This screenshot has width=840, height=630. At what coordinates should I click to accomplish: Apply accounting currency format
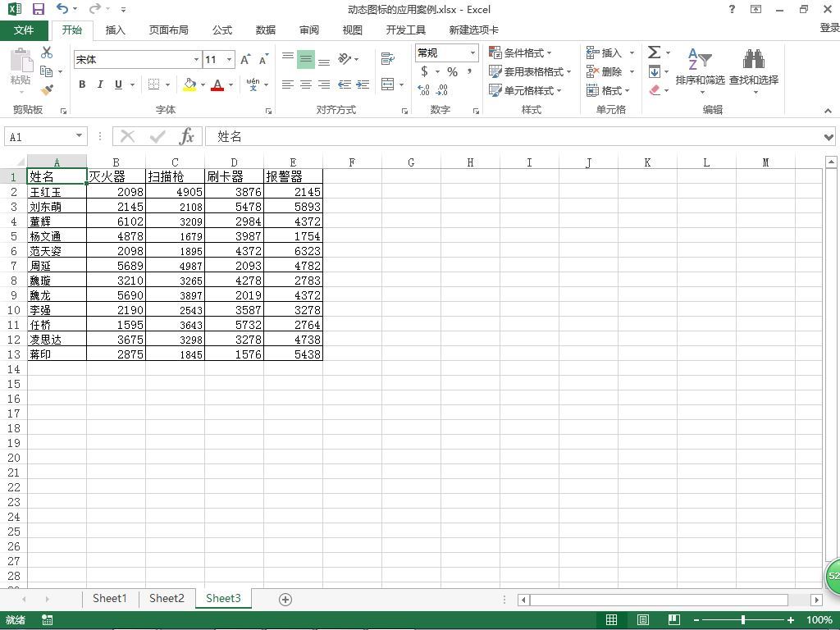(424, 71)
